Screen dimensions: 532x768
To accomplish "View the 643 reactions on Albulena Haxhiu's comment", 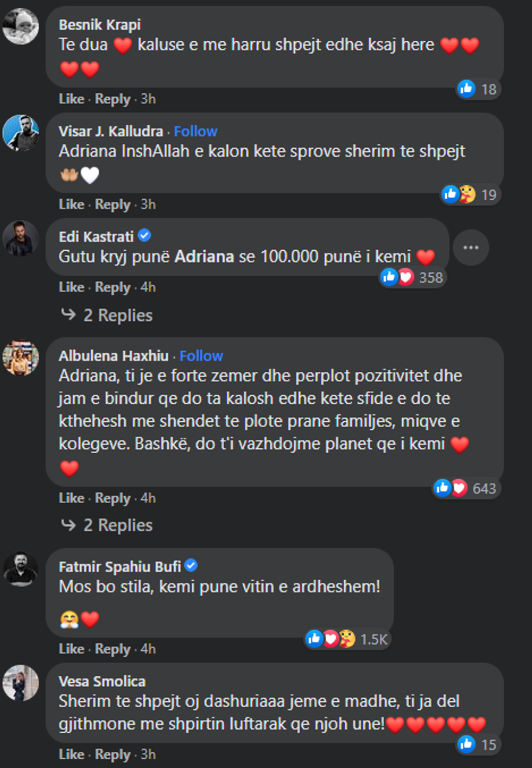I will pyautogui.click(x=465, y=488).
